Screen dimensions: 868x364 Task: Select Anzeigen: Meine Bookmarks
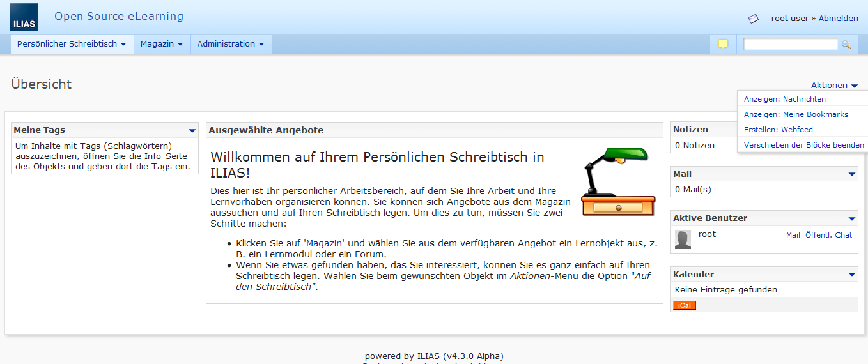coord(796,114)
